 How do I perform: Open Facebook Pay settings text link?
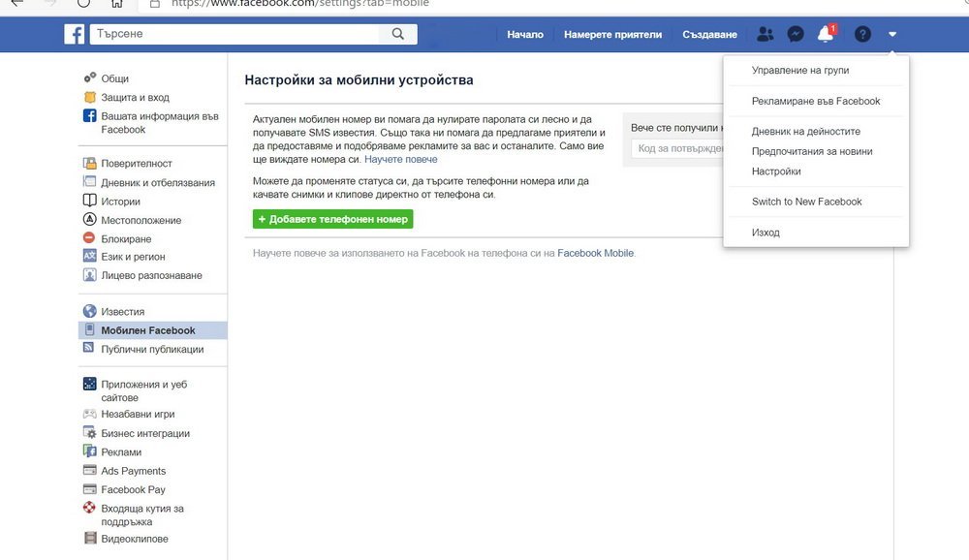[x=134, y=489]
